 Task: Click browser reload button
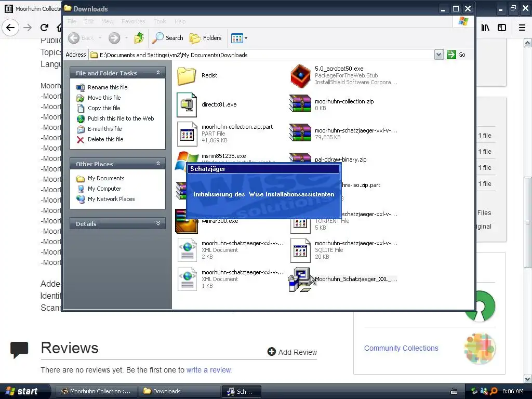[45, 28]
